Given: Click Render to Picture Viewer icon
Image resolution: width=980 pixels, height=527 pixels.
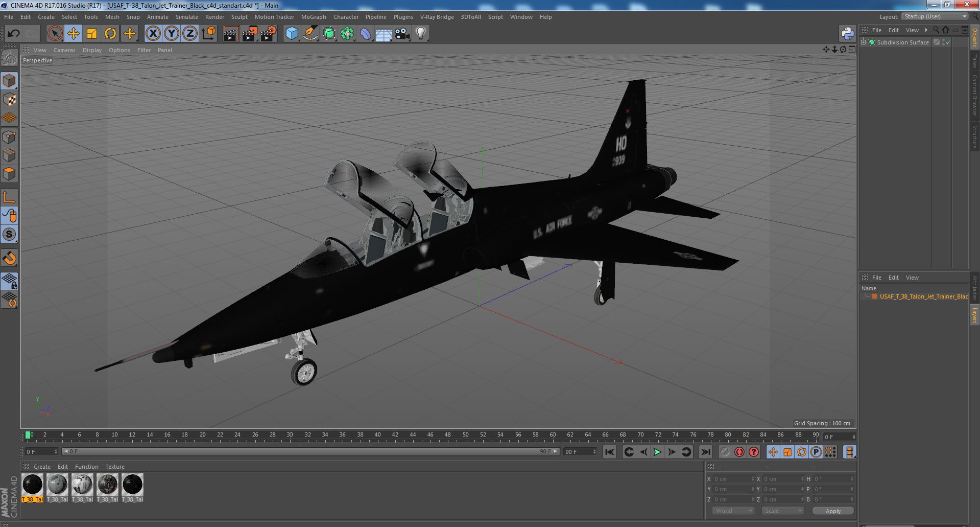Looking at the screenshot, I should pyautogui.click(x=250, y=34).
